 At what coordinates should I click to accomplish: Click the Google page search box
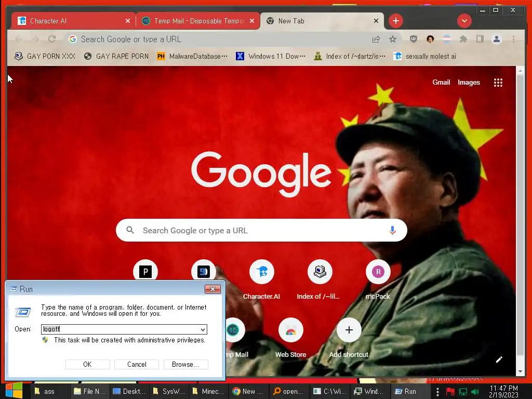261,230
